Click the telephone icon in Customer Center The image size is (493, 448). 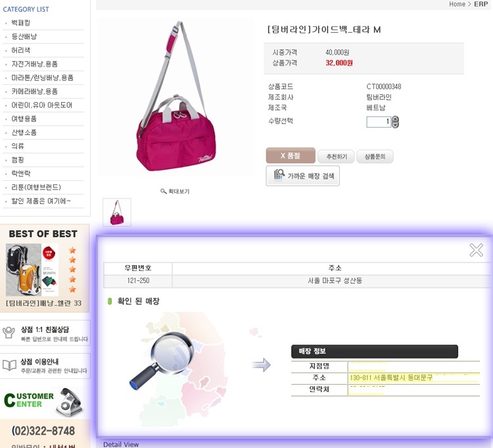tap(70, 402)
